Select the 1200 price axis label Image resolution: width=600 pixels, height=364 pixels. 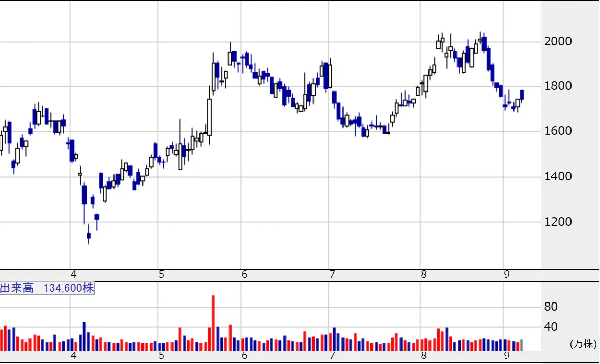558,221
